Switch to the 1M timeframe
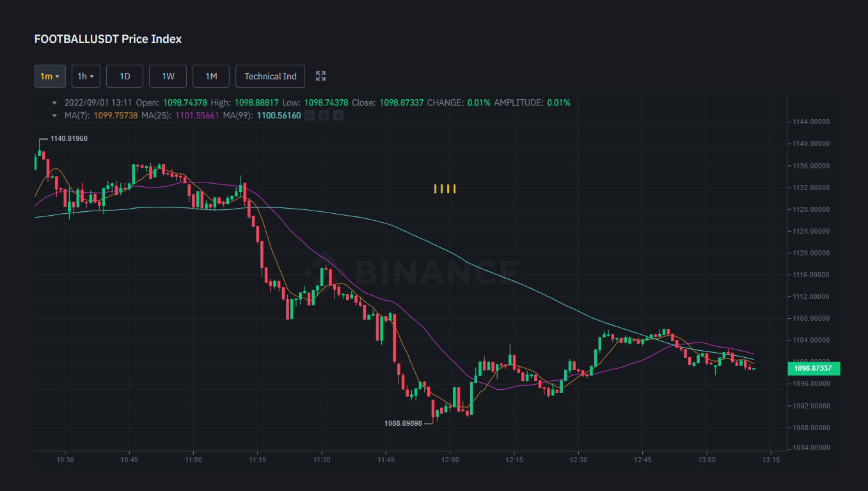Image resolution: width=868 pixels, height=491 pixels. click(211, 76)
